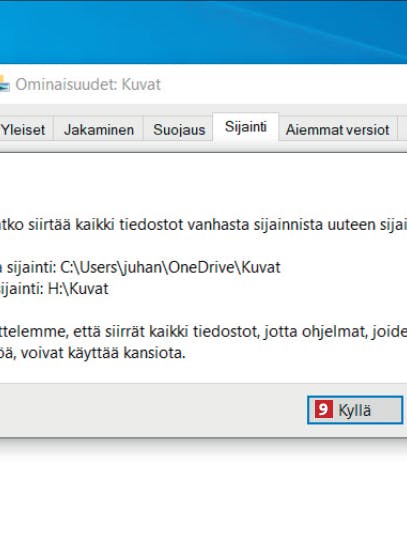This screenshot has height=551, width=407.
Task: Click the partly visible tab after Aiemmat versiot
Action: pyautogui.click(x=402, y=130)
